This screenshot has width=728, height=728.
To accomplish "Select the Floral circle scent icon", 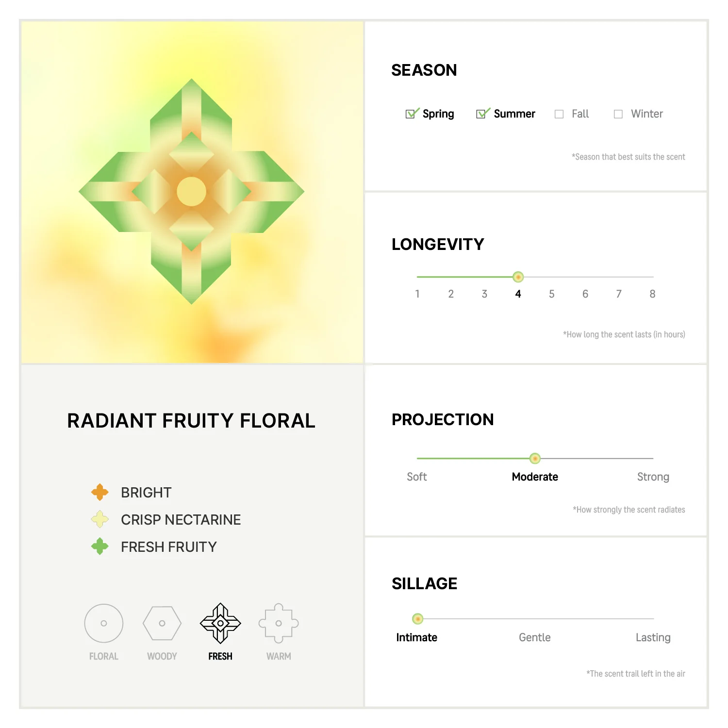I will (103, 623).
